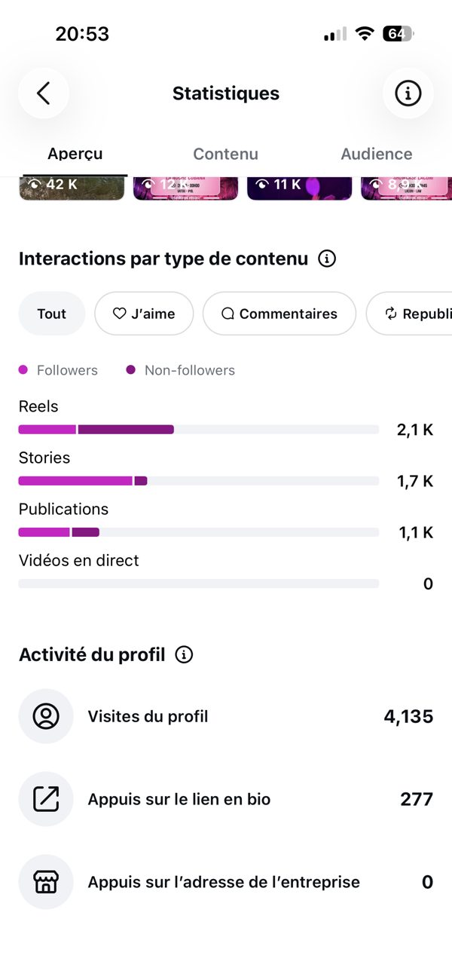The width and height of the screenshot is (452, 980).
Task: Open the info icon in the header
Action: point(408,93)
